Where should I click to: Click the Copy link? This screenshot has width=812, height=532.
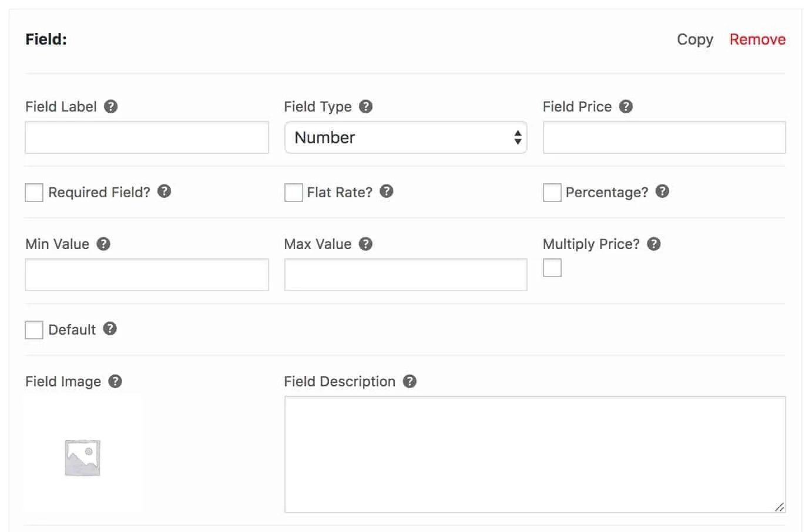click(694, 39)
